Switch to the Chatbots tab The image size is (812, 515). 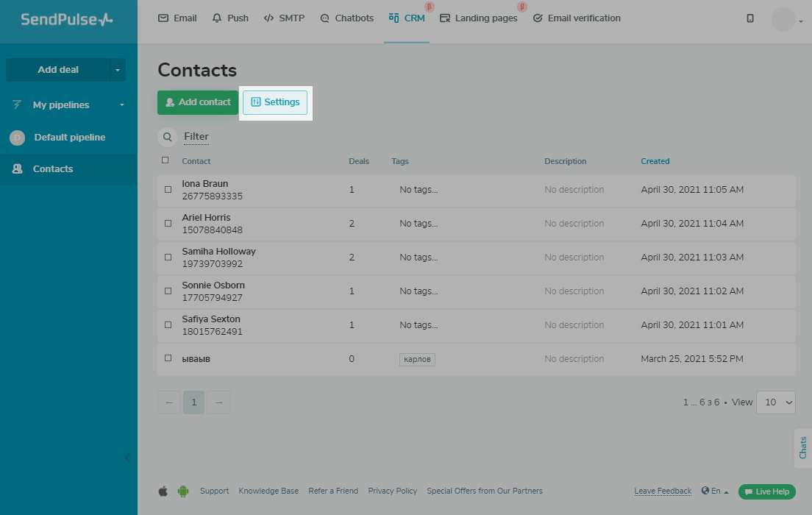tap(347, 18)
